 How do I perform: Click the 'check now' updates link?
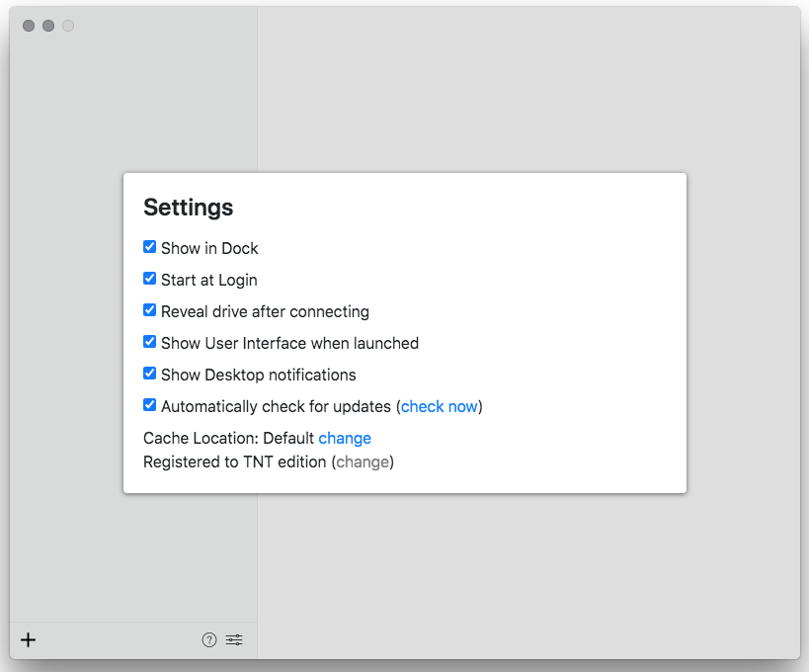tap(439, 406)
